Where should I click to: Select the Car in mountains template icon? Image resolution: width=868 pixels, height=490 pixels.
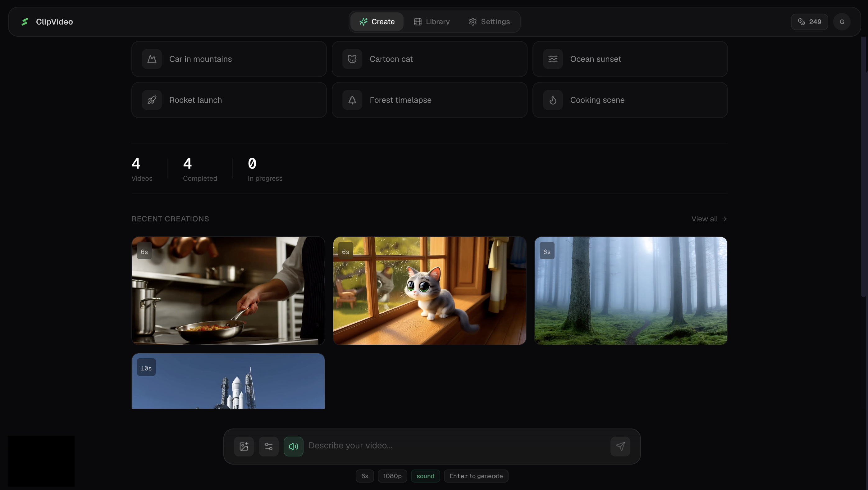click(152, 59)
